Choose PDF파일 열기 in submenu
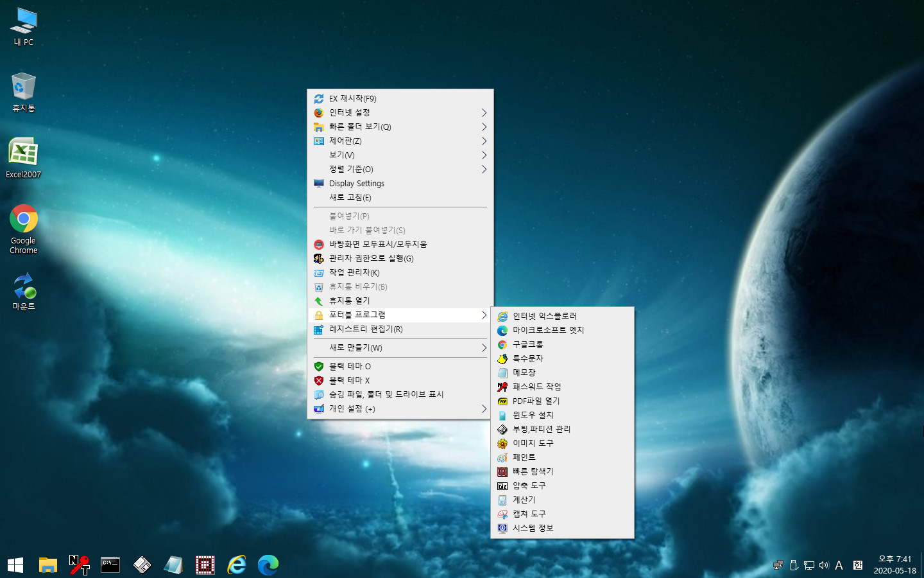The width and height of the screenshot is (924, 578). coord(562,401)
